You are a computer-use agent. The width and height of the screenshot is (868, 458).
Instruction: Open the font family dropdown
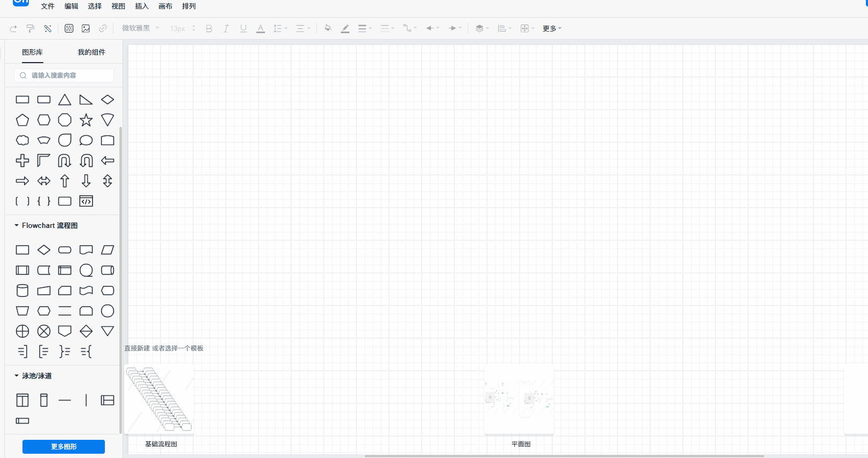tap(141, 28)
